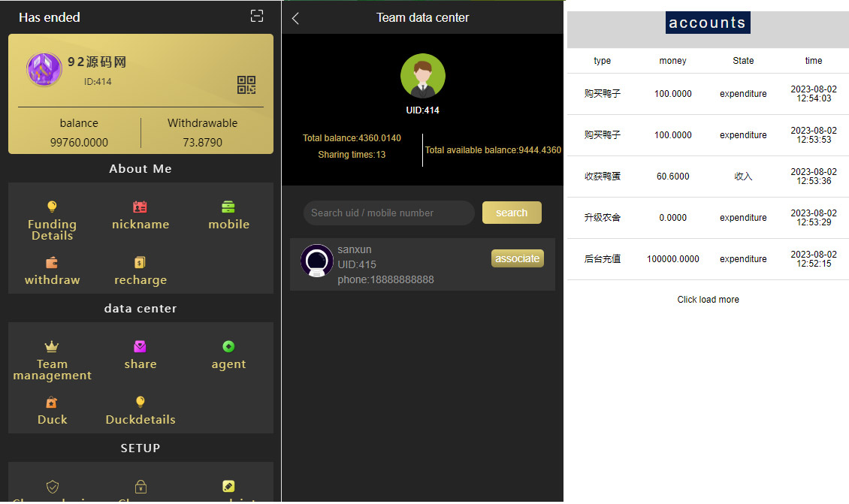Select the balance value 99760.0000

tap(79, 143)
